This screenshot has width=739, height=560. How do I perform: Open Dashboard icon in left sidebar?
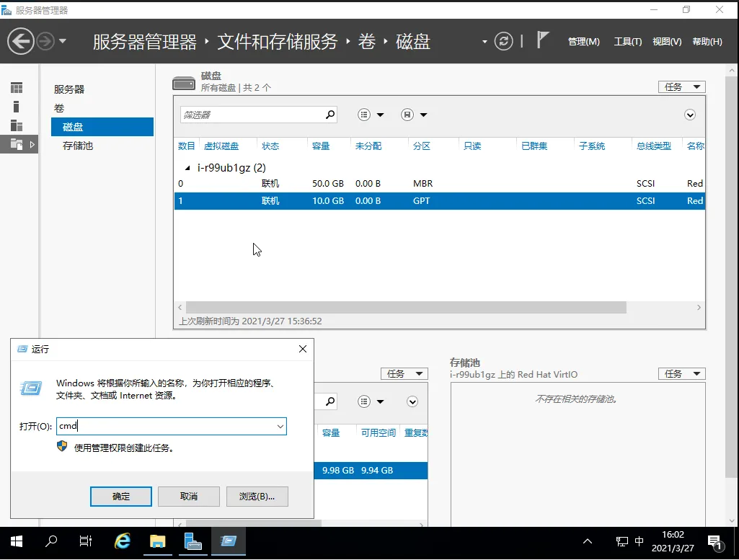(17, 88)
